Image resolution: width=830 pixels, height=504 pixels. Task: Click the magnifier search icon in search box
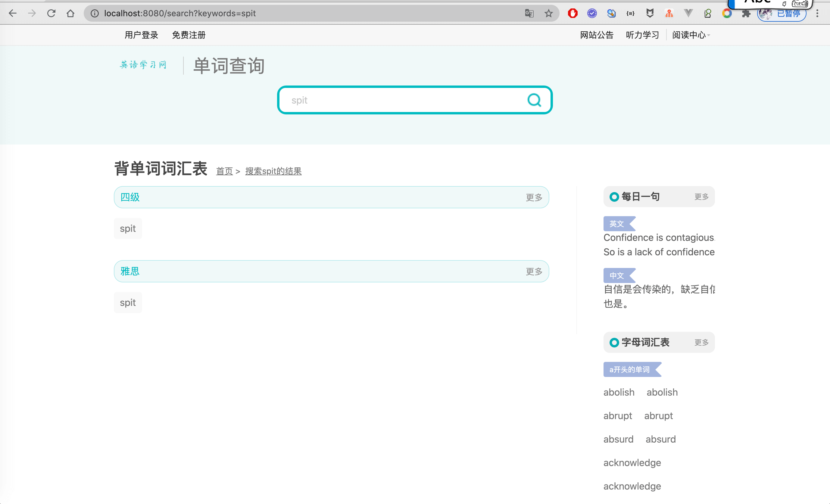(x=534, y=100)
